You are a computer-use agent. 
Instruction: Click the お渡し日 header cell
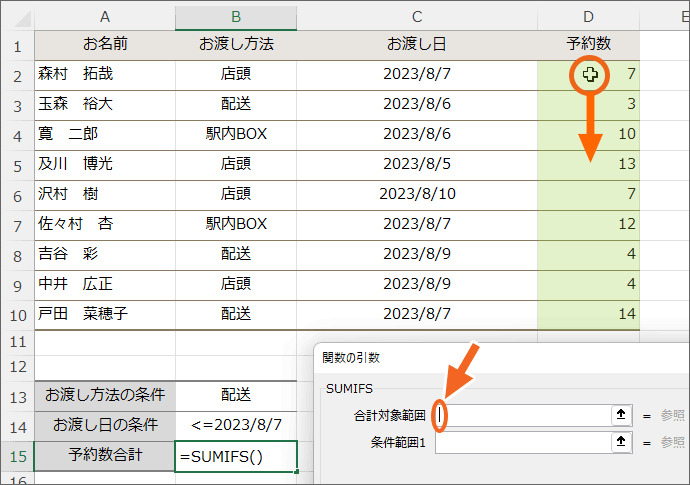click(417, 44)
